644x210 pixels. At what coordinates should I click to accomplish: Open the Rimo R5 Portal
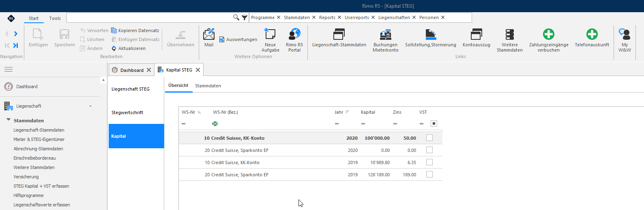(x=294, y=34)
